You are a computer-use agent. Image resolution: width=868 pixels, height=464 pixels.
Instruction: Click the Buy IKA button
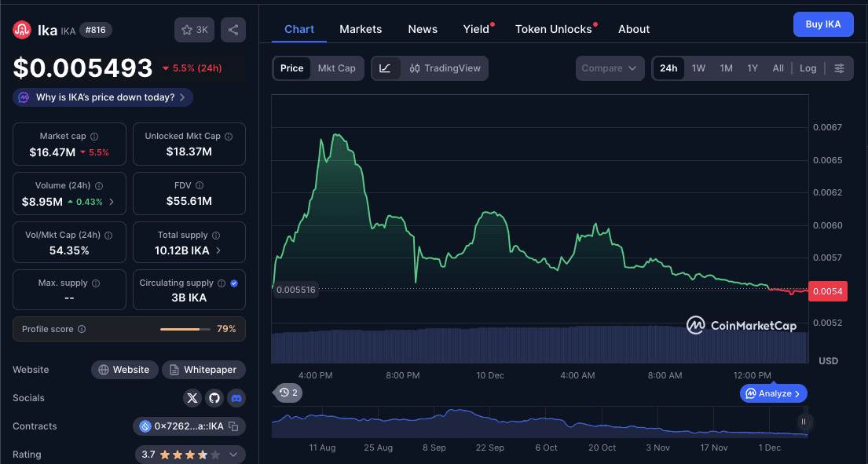pos(823,24)
